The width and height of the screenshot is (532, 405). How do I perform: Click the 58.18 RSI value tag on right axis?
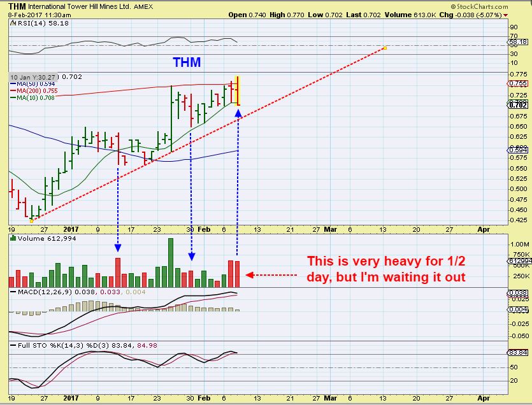[519, 42]
